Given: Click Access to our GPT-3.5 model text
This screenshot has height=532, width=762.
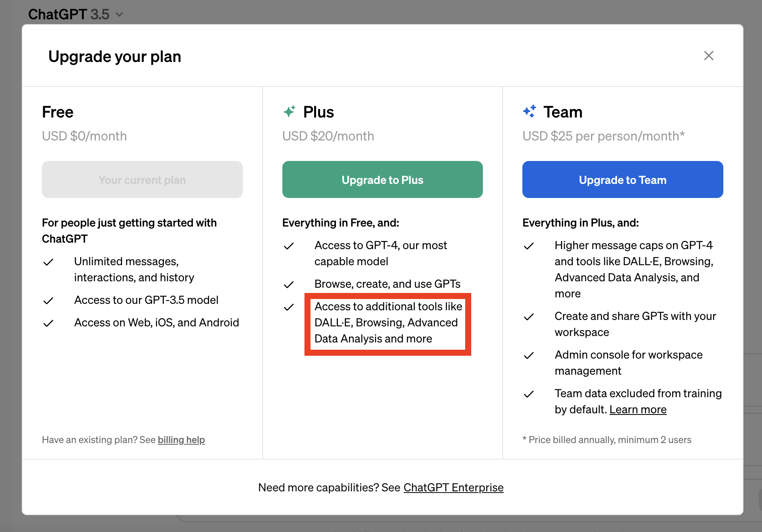Looking at the screenshot, I should tap(146, 300).
